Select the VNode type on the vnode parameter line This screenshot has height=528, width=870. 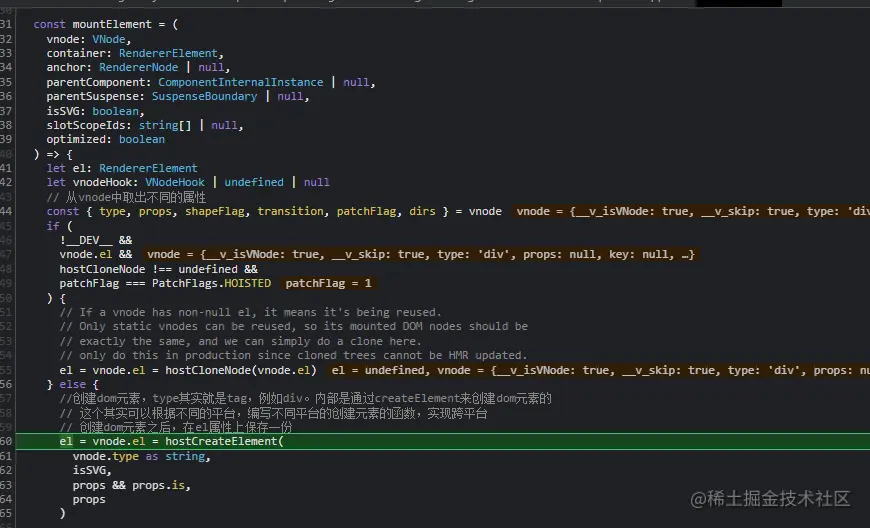tap(109, 39)
